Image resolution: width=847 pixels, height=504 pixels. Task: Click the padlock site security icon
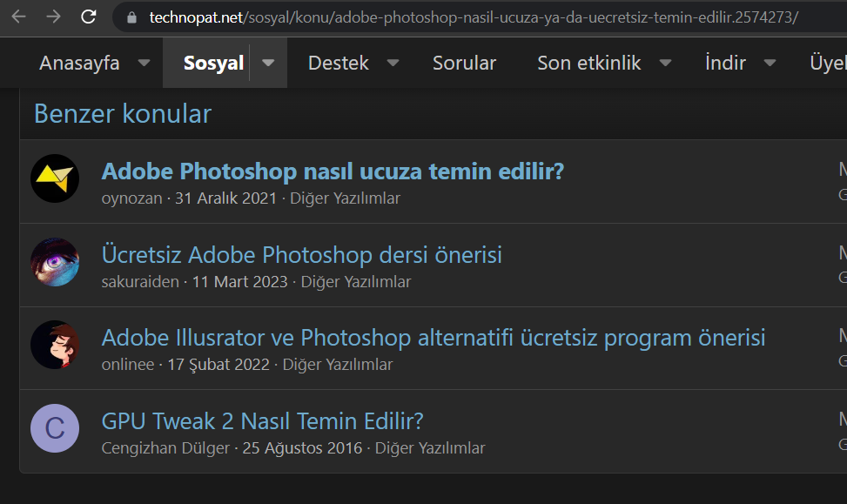click(132, 17)
